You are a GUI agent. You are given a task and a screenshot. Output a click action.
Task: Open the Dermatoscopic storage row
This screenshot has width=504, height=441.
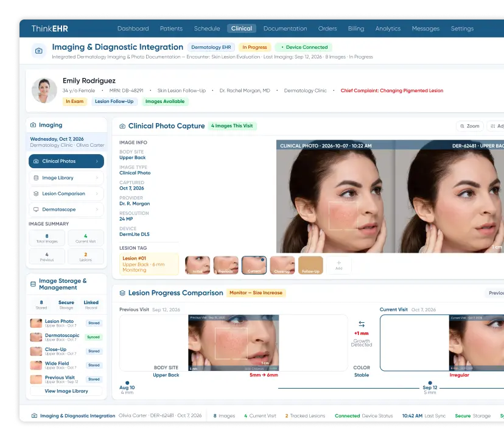(x=66, y=337)
